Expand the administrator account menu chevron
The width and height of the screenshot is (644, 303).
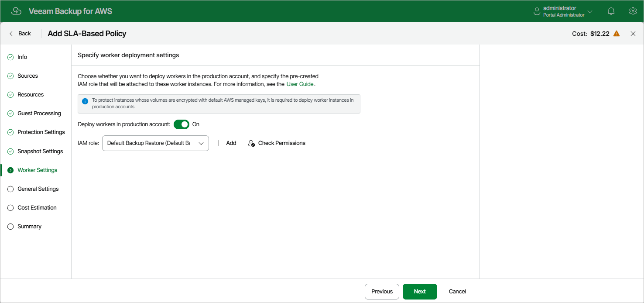pos(590,11)
